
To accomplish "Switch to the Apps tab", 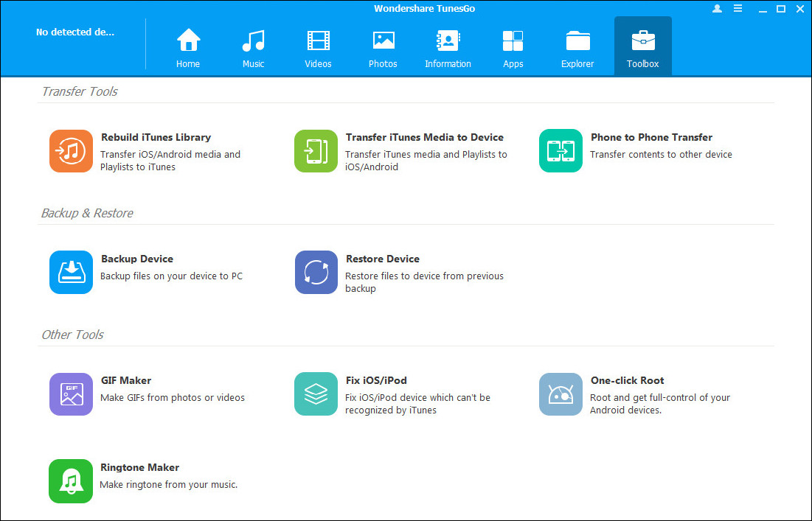I will [513, 48].
